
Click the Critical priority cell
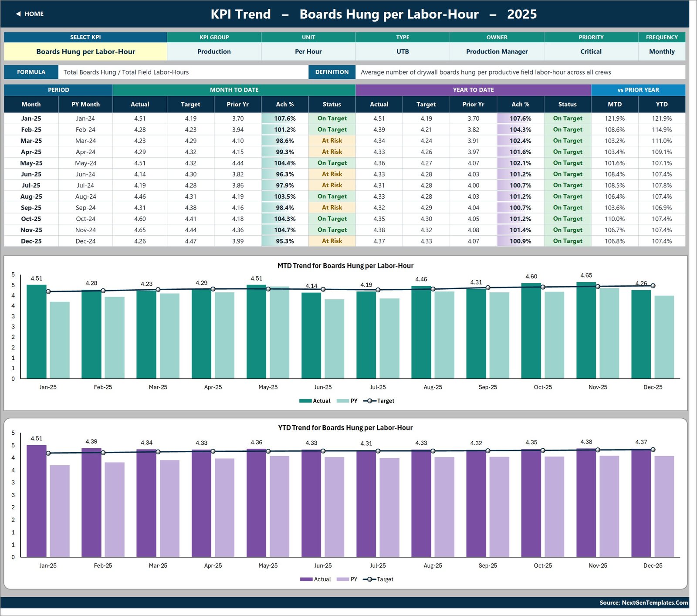(591, 51)
